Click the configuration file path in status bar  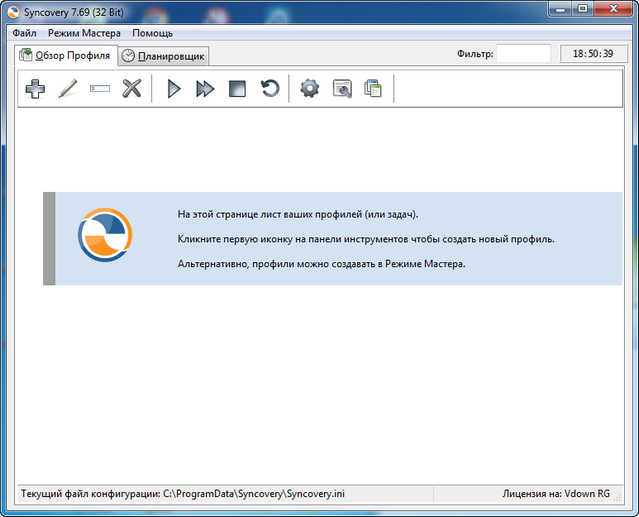point(183,494)
